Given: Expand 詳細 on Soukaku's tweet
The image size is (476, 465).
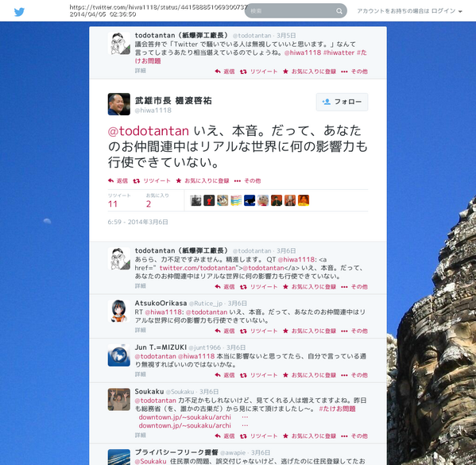Looking at the screenshot, I should 140,436.
